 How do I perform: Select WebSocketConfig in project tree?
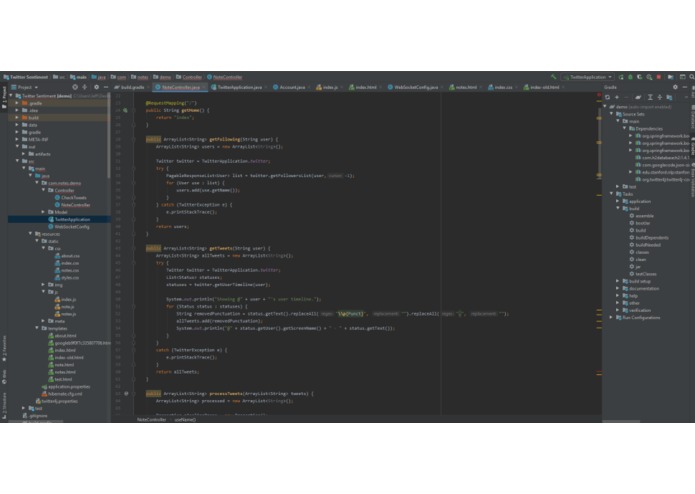[x=69, y=227]
